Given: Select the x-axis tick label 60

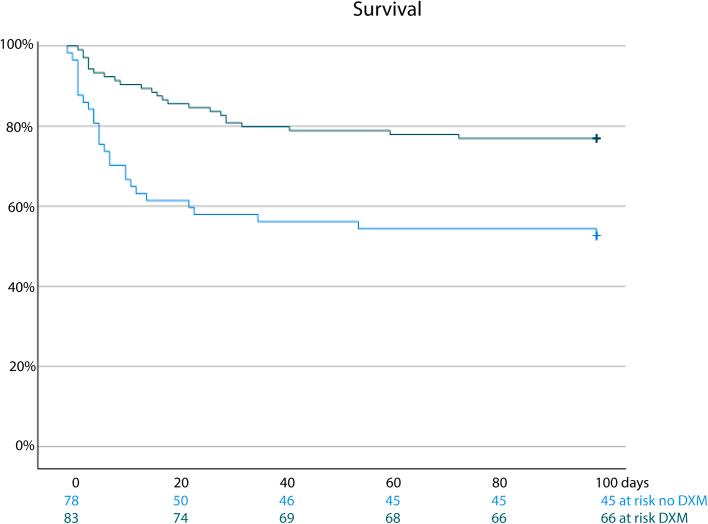Looking at the screenshot, I should pyautogui.click(x=393, y=483).
